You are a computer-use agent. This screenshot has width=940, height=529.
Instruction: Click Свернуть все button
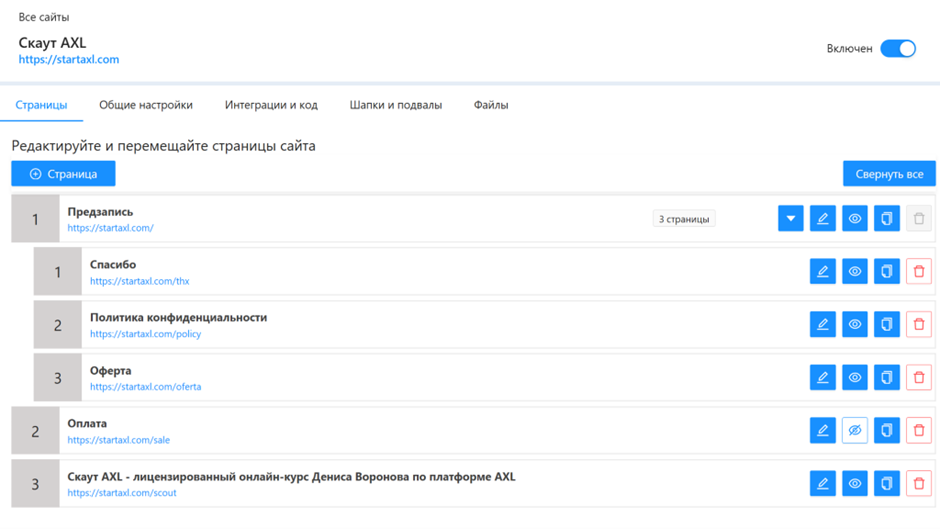pos(889,174)
